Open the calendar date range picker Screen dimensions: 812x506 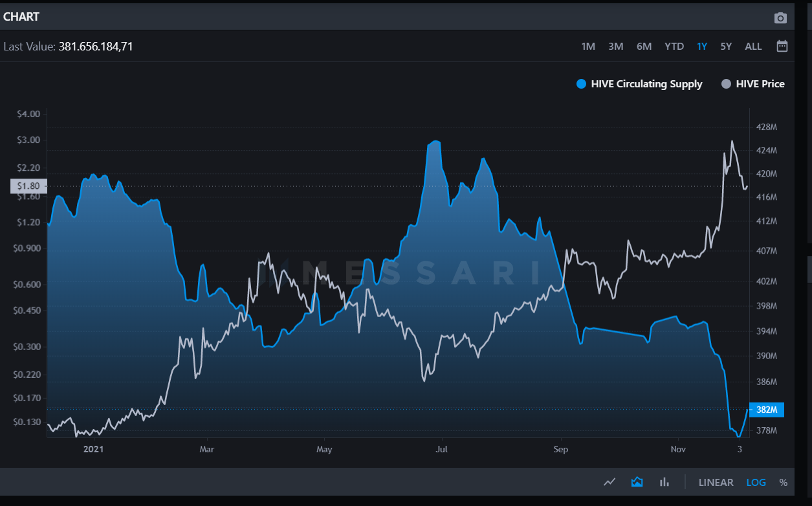pos(782,46)
